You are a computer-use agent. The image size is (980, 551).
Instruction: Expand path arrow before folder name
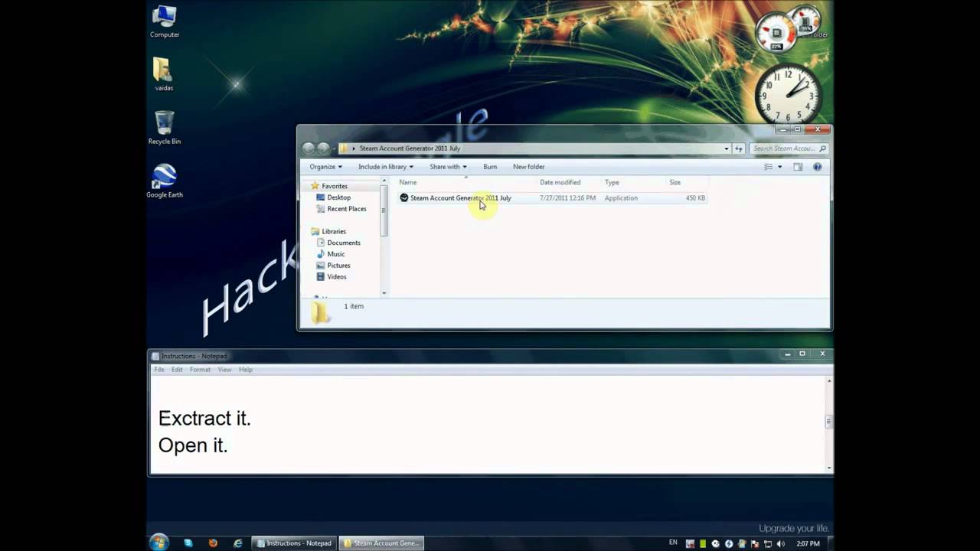tap(354, 148)
